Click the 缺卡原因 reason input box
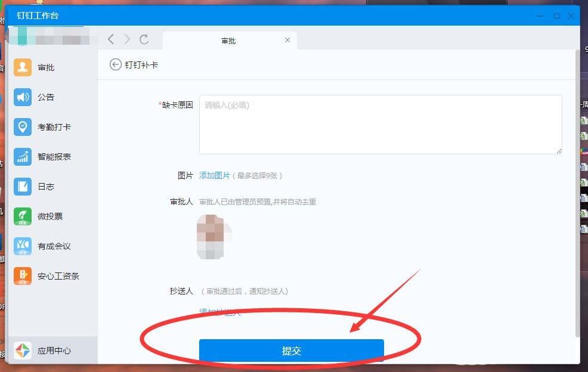Image resolution: width=588 pixels, height=372 pixels. [380, 123]
